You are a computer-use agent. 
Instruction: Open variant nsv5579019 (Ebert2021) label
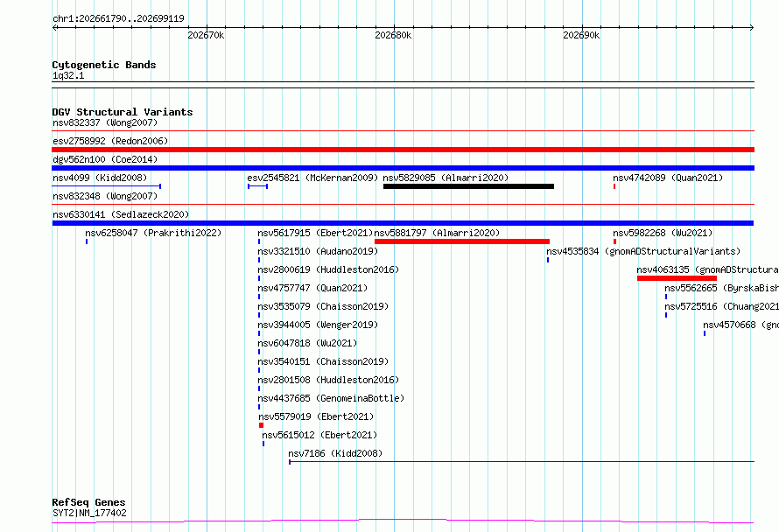(316, 416)
